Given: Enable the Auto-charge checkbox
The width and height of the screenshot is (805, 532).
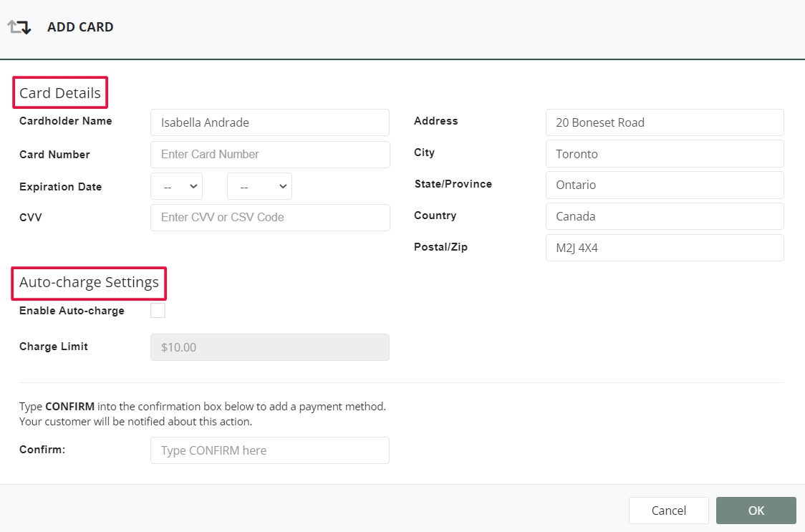Looking at the screenshot, I should 158,311.
